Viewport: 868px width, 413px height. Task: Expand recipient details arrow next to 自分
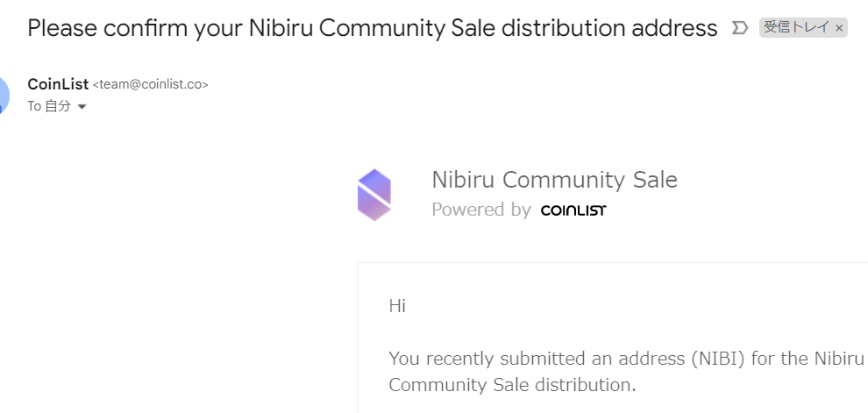click(x=82, y=107)
